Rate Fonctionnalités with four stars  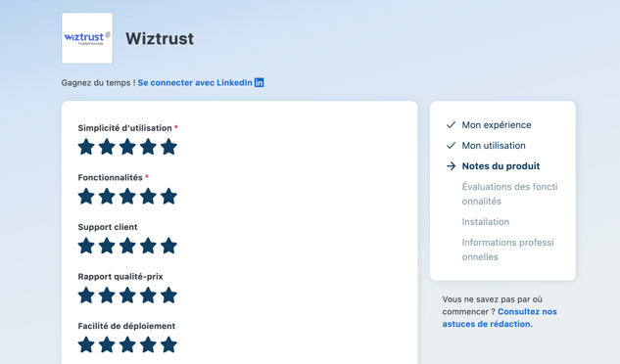(148, 196)
